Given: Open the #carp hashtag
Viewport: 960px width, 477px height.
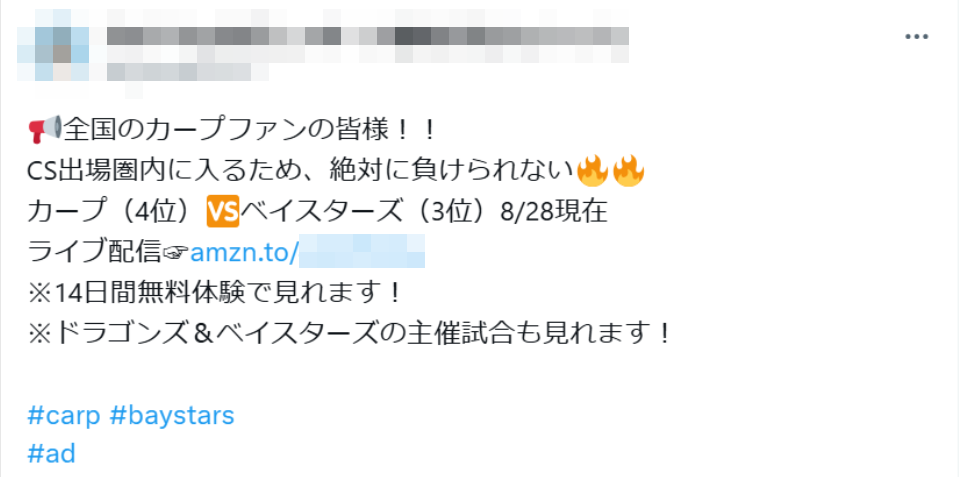Looking at the screenshot, I should pos(64,416).
